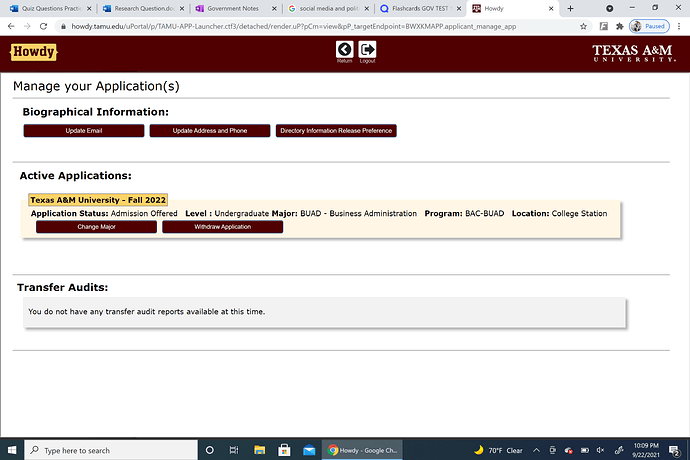Click the Return arrow icon in header
This screenshot has height=460, width=690.
345,49
